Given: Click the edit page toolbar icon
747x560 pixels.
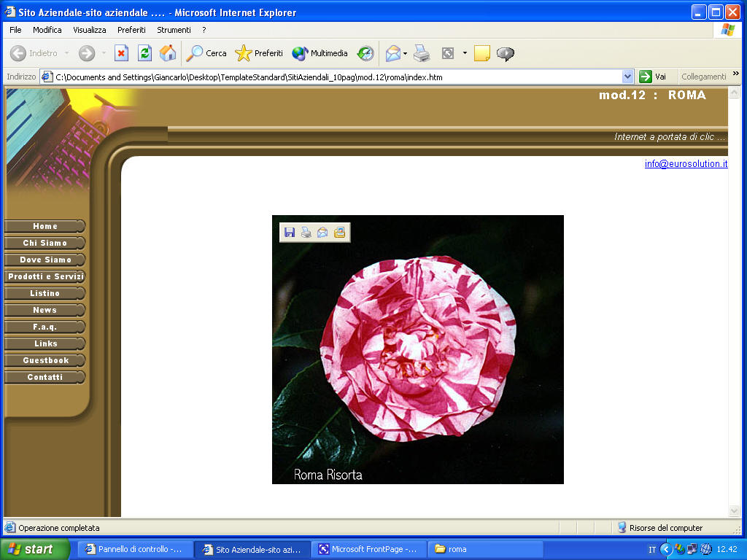Looking at the screenshot, I should [448, 53].
